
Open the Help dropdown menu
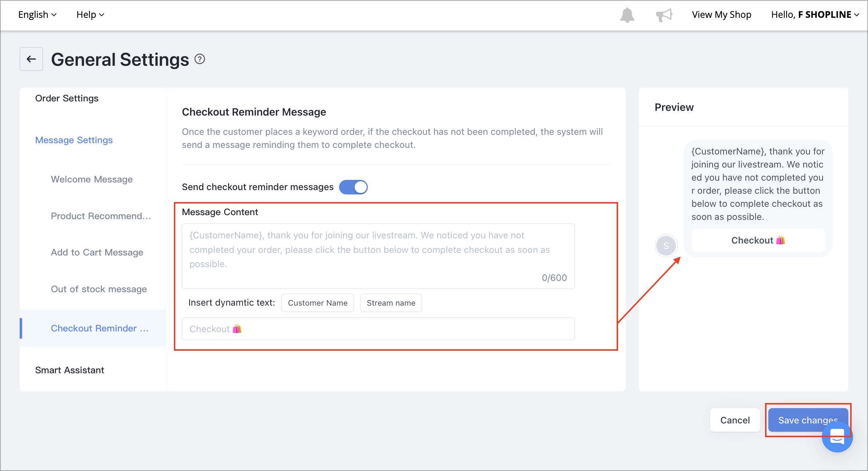[90, 15]
